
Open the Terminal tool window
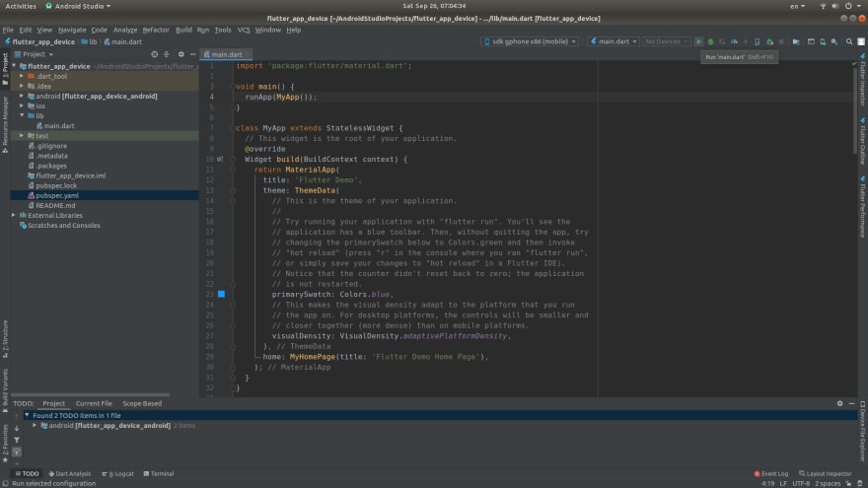point(159,474)
